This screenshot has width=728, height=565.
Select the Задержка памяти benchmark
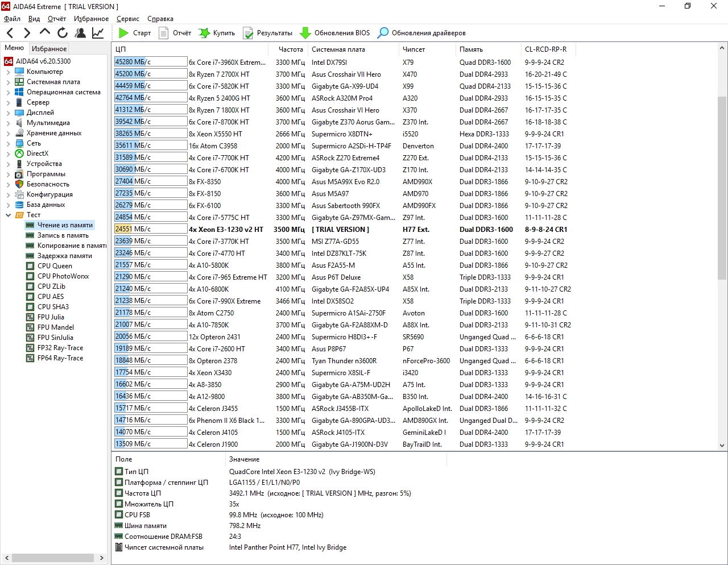point(65,256)
